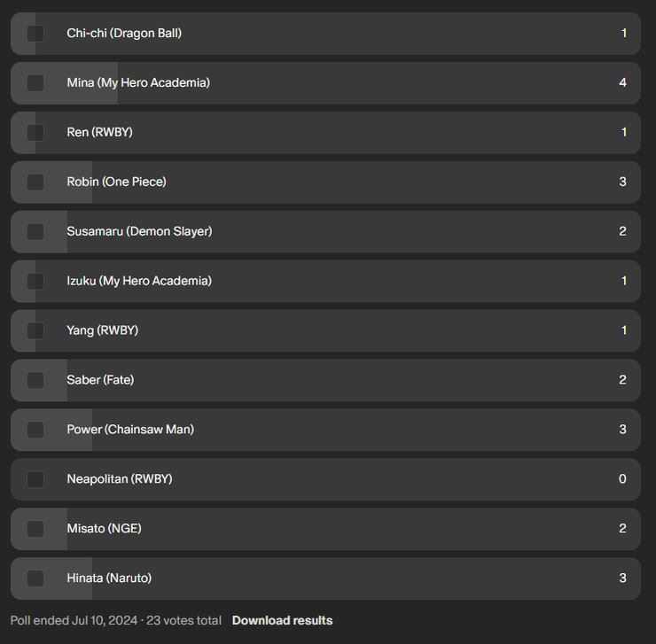Select the Ren (RWBY) checkbox
This screenshot has width=656, height=644.
[x=35, y=133]
